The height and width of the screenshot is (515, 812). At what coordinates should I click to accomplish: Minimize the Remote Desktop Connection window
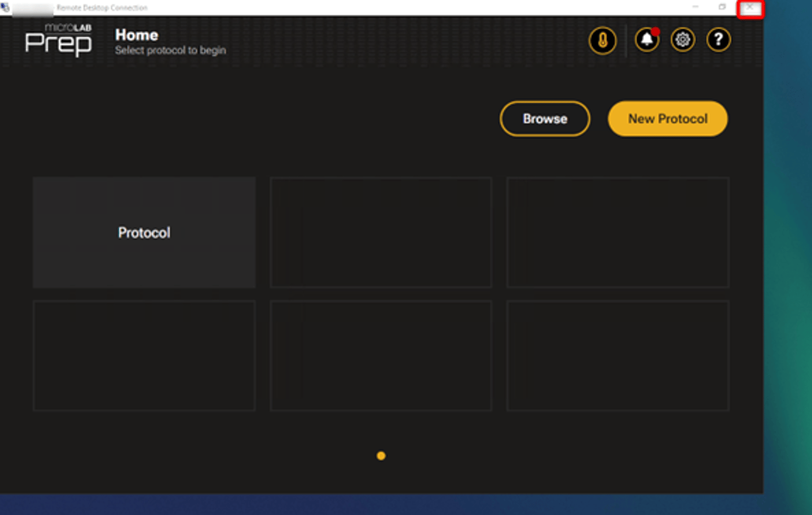[x=695, y=7]
